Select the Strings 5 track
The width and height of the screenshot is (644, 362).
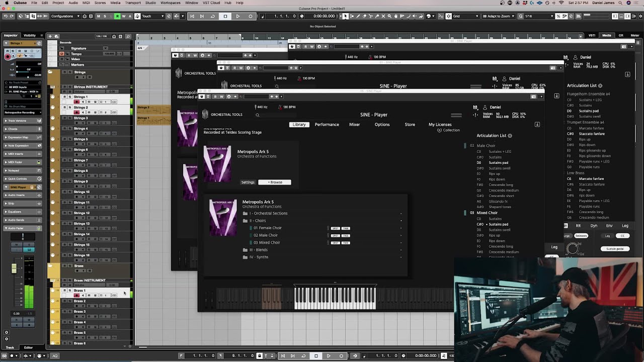(x=80, y=139)
